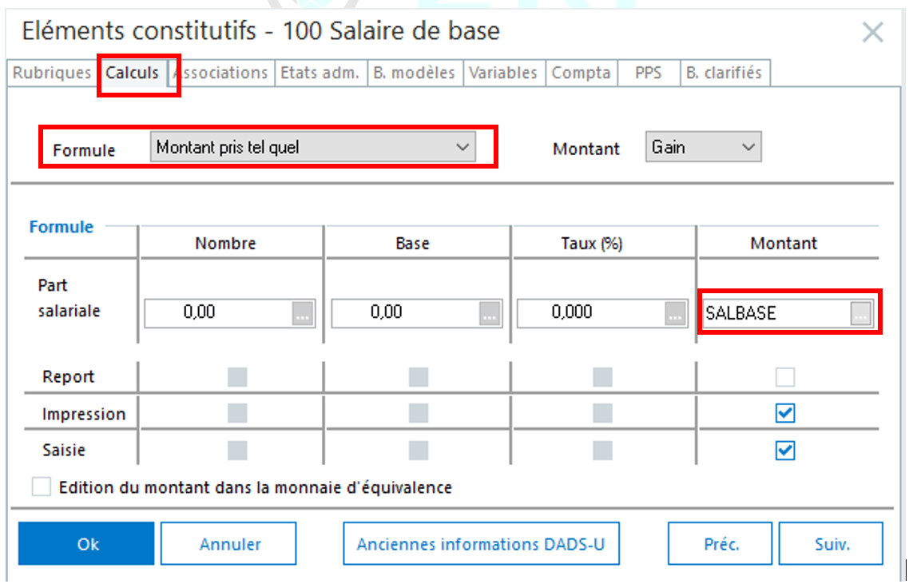Close the Eléments constitutifs dialog with X
913x588 pixels.
coord(872,33)
